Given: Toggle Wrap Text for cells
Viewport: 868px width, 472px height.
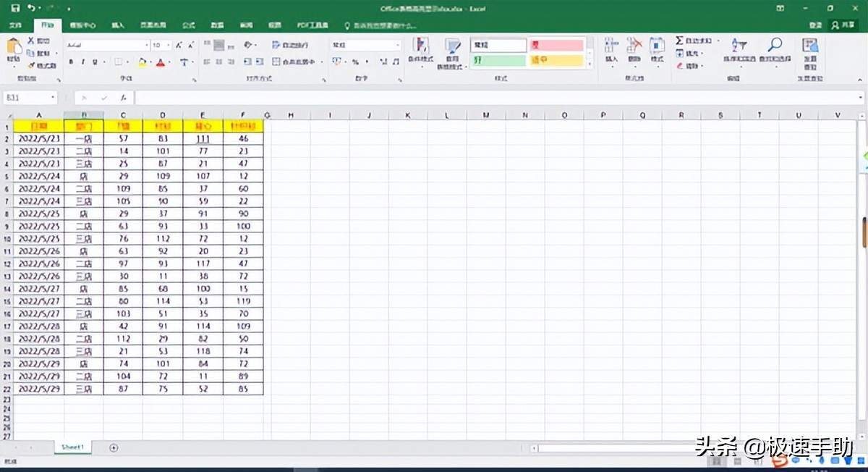Looking at the screenshot, I should pyautogui.click(x=289, y=45).
